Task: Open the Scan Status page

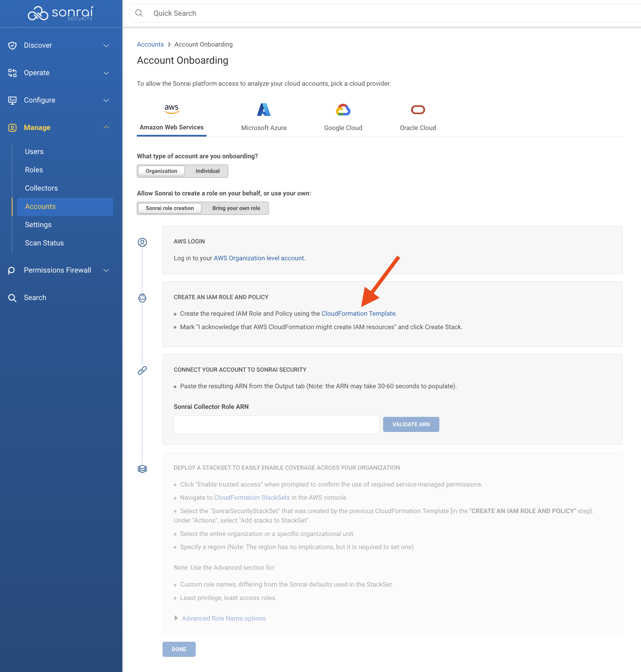Action: (x=45, y=243)
